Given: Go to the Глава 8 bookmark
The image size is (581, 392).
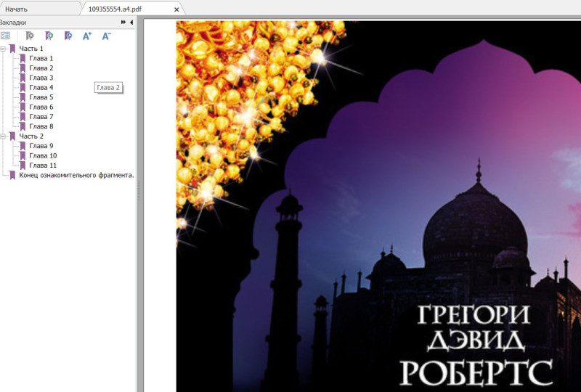Looking at the screenshot, I should point(41,126).
